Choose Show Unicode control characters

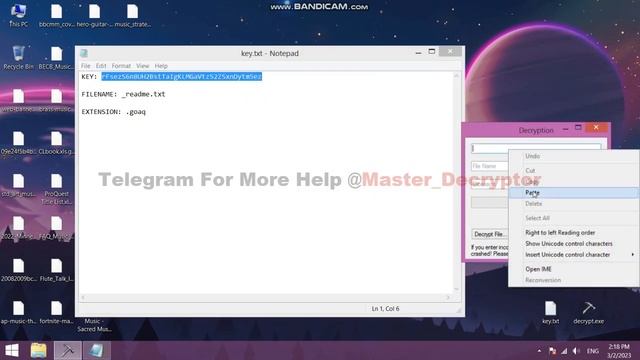(x=573, y=243)
